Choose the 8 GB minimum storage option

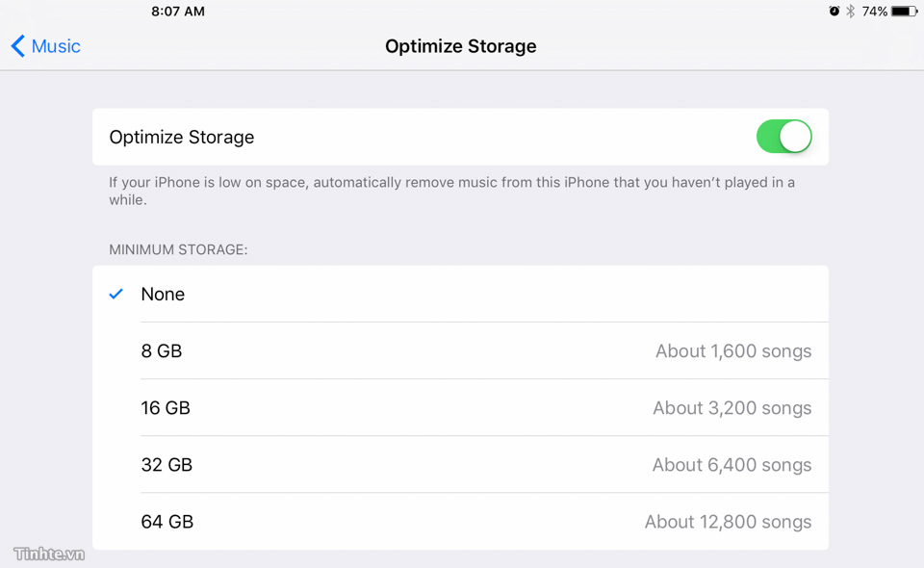(x=162, y=351)
